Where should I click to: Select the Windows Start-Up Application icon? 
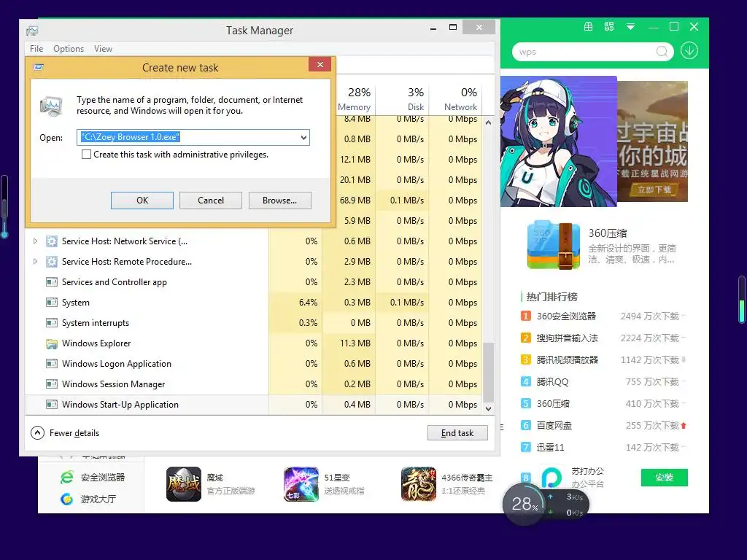52,404
